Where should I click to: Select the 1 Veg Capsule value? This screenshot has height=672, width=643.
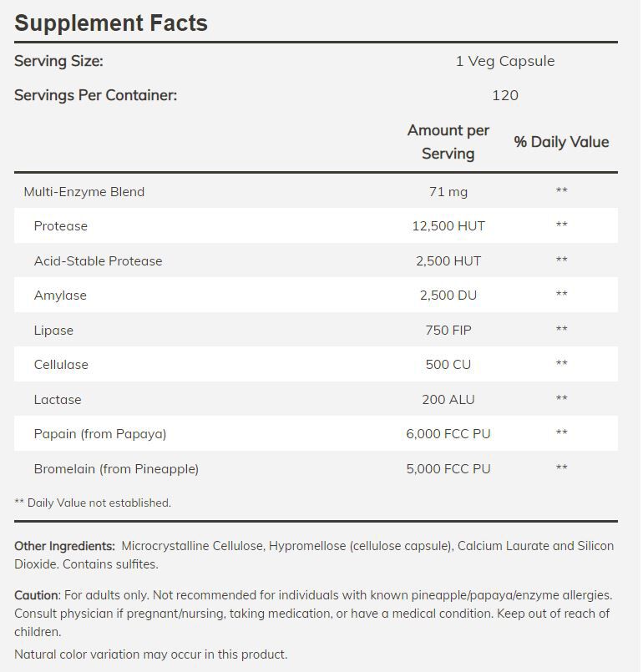[504, 61]
